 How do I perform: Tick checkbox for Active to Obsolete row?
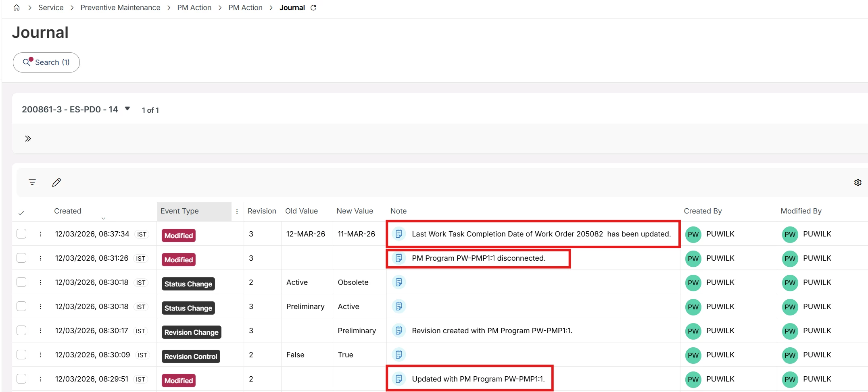tap(21, 282)
